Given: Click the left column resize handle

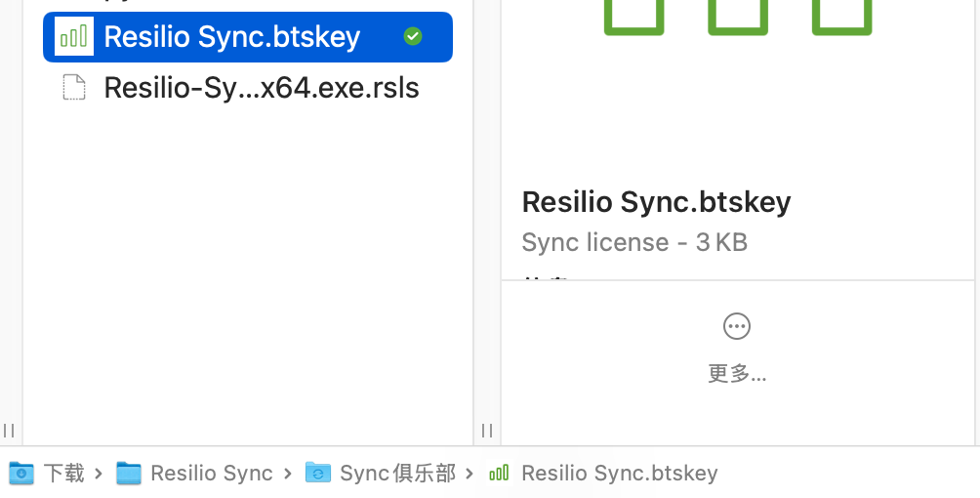Looking at the screenshot, I should pos(9,431).
